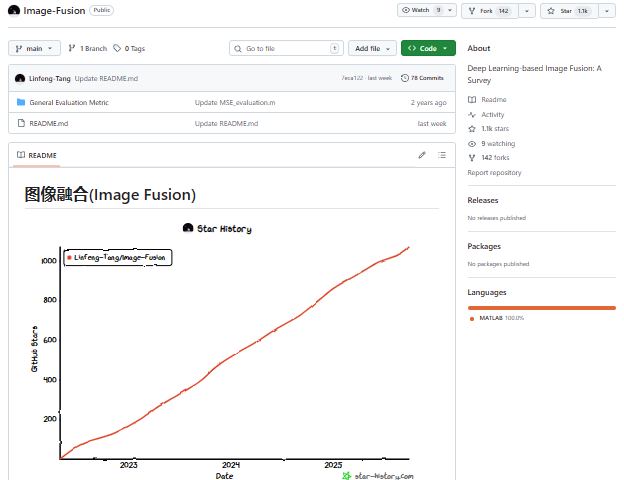Toggle Watch for the repository
This screenshot has height=480, width=624.
(x=420, y=11)
